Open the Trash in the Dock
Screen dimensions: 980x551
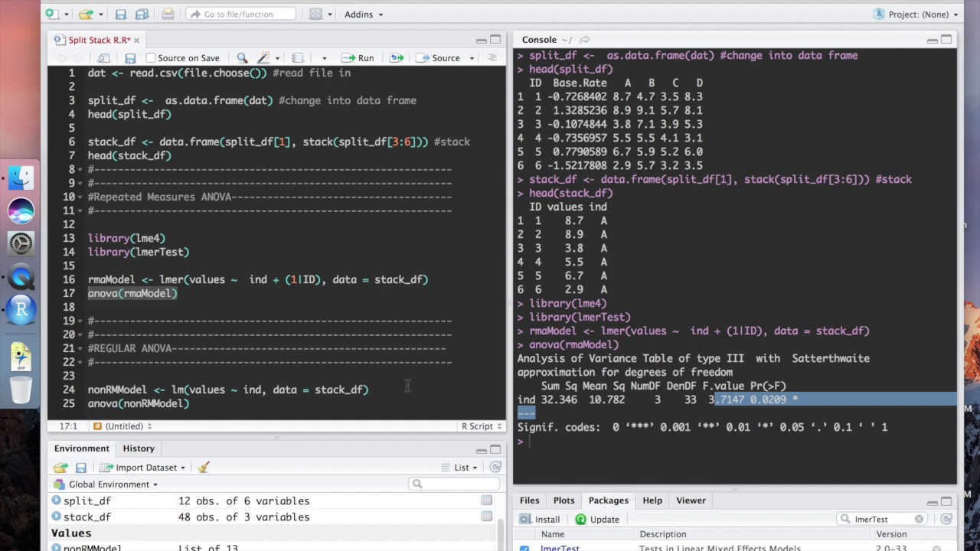pyautogui.click(x=21, y=390)
